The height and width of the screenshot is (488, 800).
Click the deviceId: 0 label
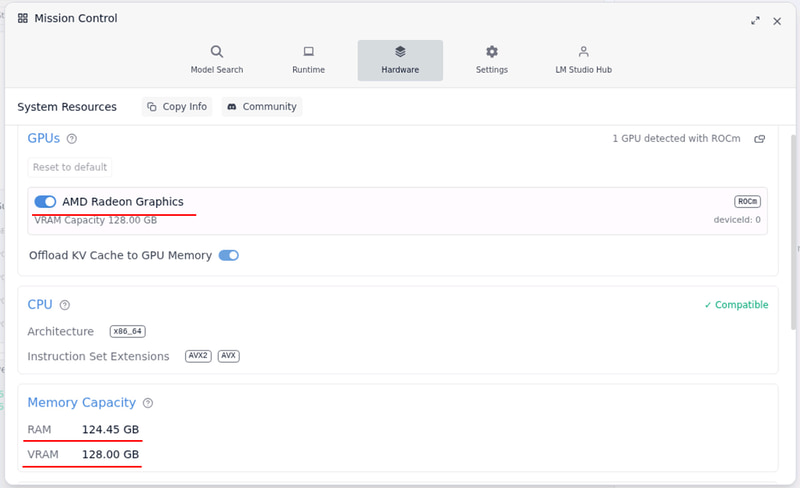(x=737, y=220)
